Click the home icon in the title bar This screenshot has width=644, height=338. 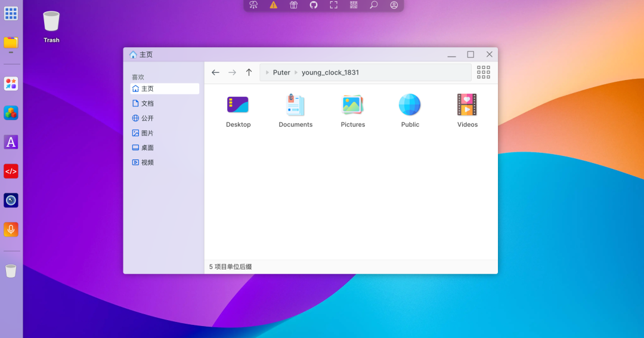[x=133, y=55]
